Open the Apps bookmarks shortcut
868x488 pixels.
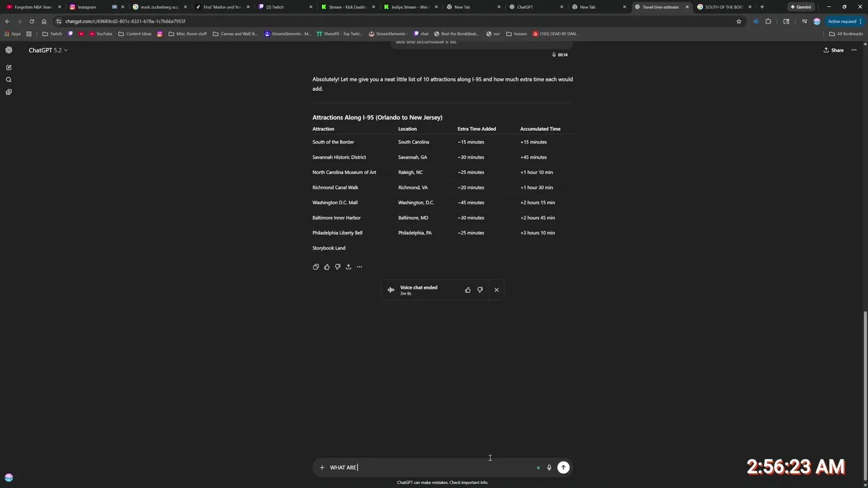(13, 34)
